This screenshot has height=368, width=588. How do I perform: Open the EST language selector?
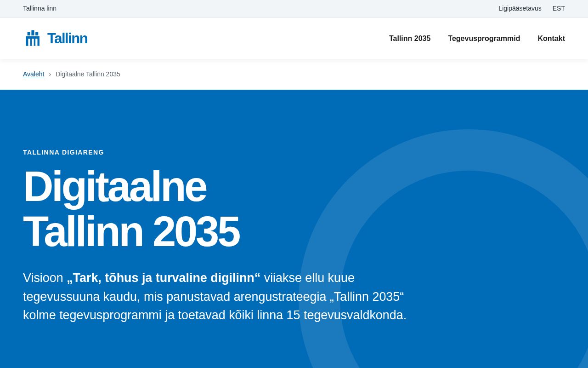tap(559, 8)
